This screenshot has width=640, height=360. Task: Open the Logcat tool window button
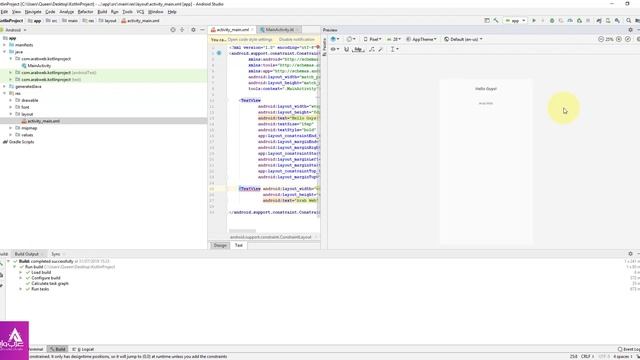click(83, 349)
